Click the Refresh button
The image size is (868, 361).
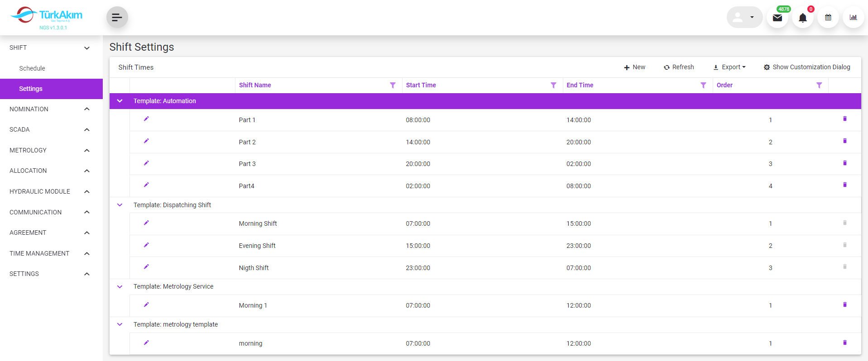tap(678, 67)
